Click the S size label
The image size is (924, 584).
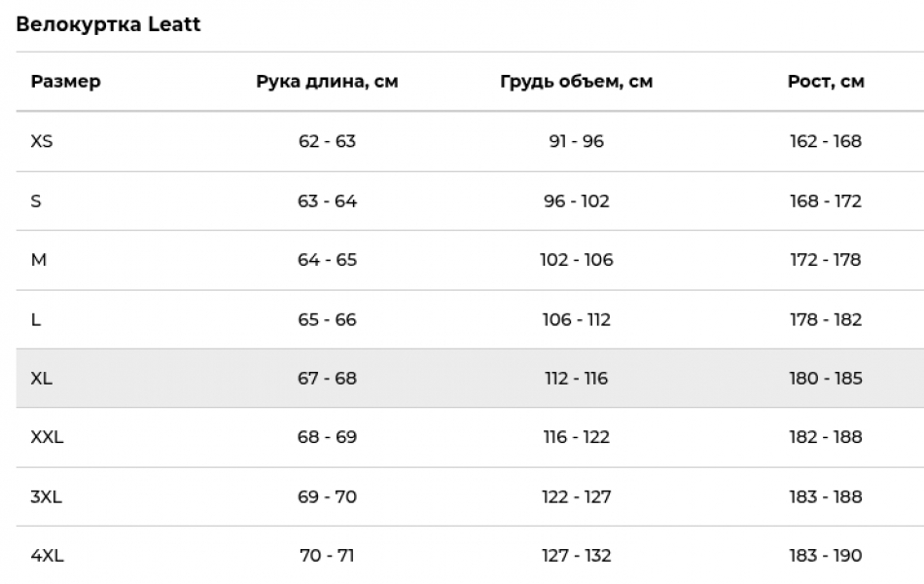coord(36,201)
